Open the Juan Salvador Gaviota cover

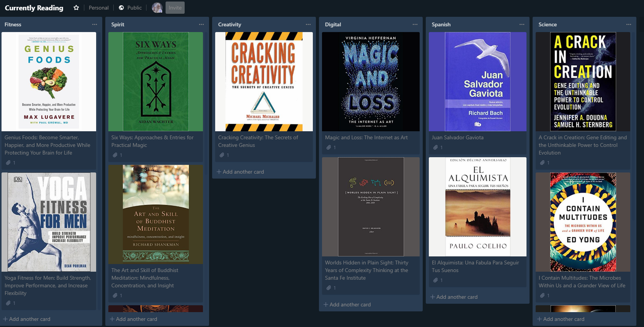(x=478, y=82)
